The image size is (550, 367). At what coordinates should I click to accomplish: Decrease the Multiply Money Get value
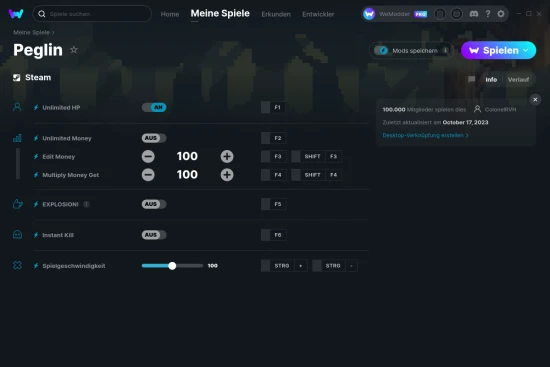pyautogui.click(x=148, y=175)
